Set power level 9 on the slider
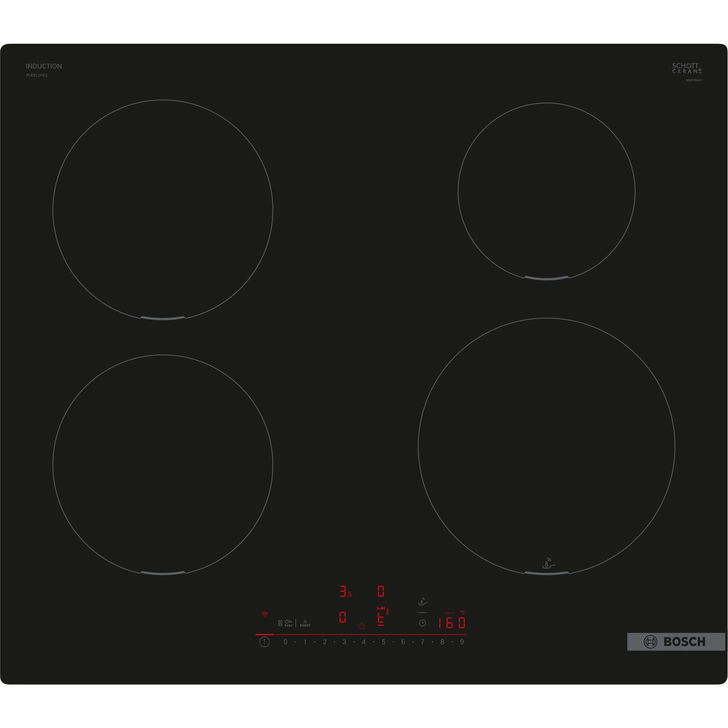 pyautogui.click(x=462, y=642)
